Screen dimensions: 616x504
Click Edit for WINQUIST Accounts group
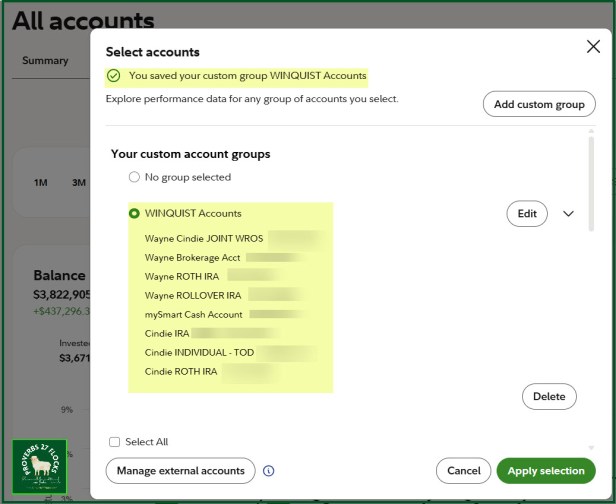(x=527, y=214)
